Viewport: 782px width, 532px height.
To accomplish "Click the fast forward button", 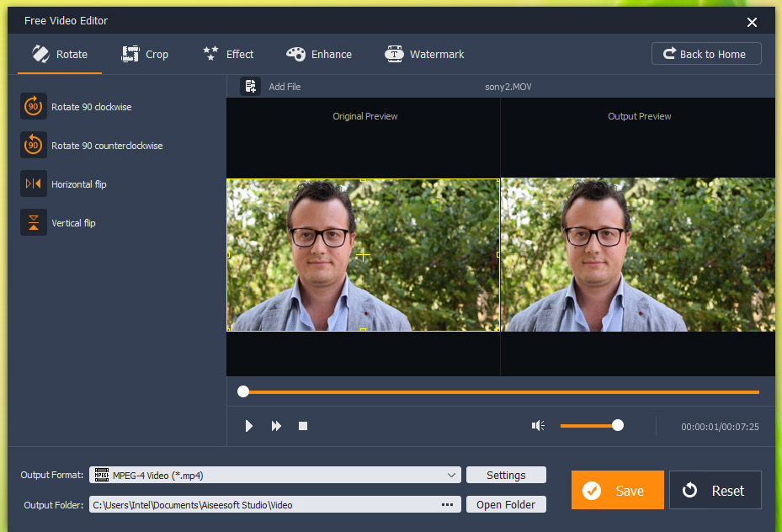I will [276, 426].
